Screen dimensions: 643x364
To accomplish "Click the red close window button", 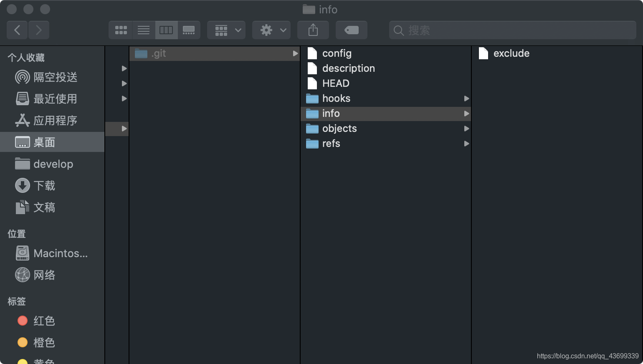I will tap(12, 9).
